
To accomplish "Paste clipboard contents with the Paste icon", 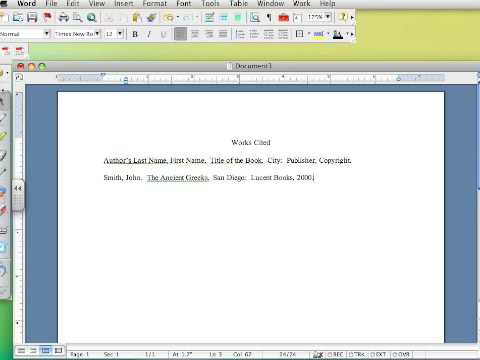I will (136, 17).
